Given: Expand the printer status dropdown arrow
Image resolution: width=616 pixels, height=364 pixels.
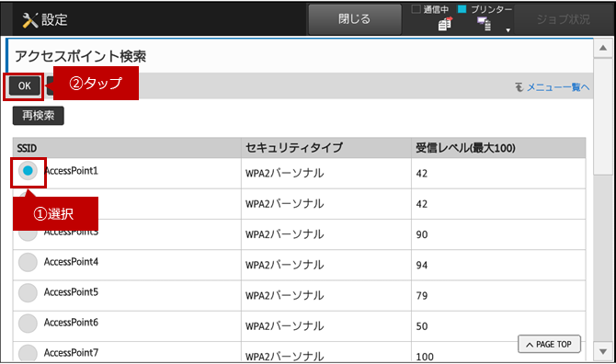Looking at the screenshot, I should (x=508, y=30).
